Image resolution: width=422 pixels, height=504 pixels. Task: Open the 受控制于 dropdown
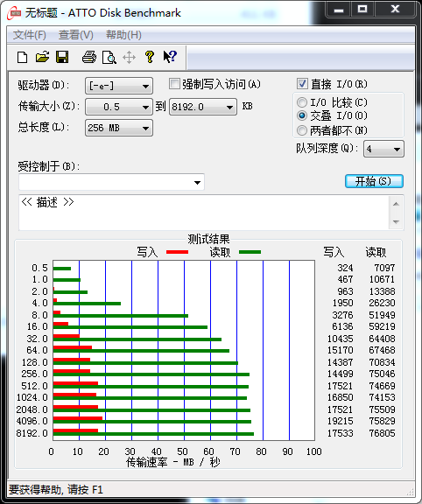pos(111,182)
